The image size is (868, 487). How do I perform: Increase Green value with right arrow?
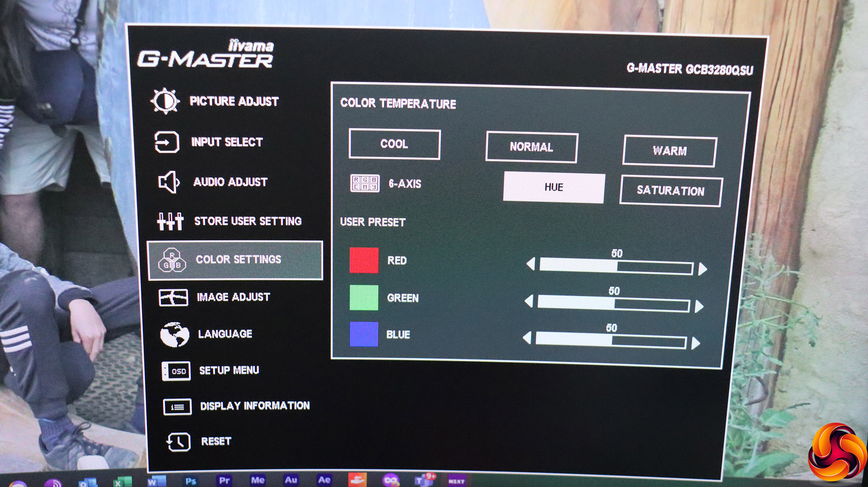[699, 306]
